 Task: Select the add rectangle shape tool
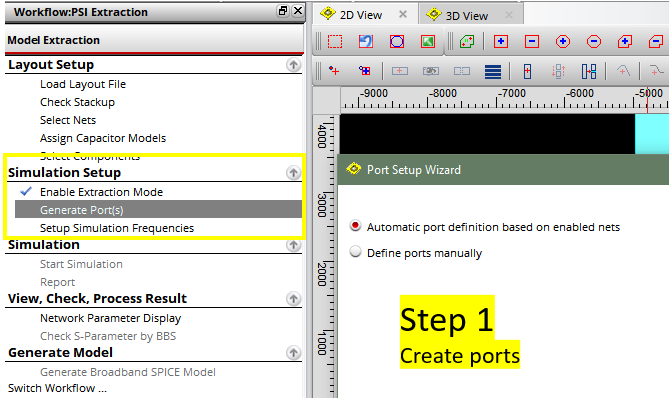pos(501,42)
